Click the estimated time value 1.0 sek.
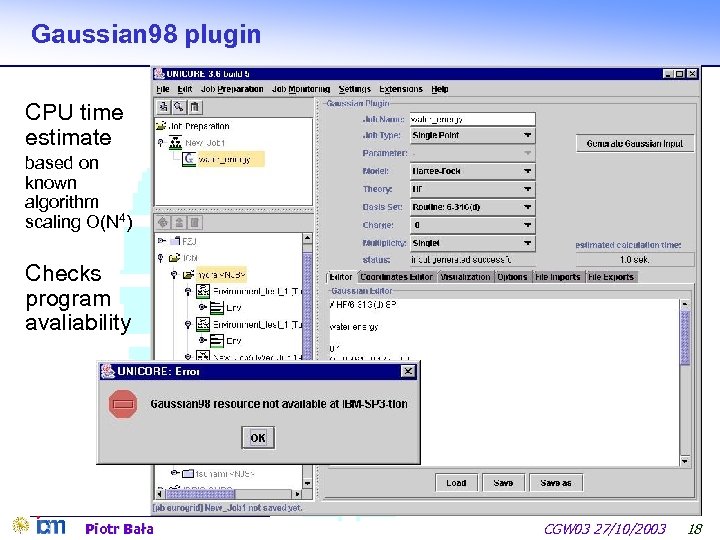The width and height of the screenshot is (720, 540). 635,259
